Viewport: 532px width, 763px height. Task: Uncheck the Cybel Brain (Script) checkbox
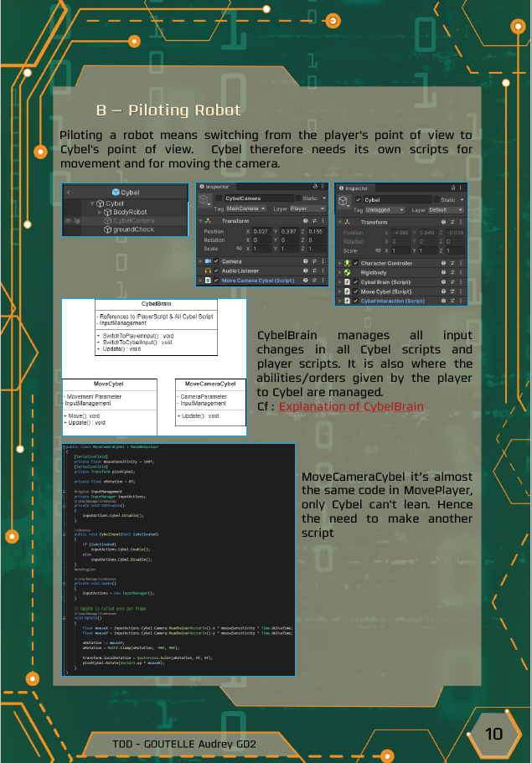point(355,282)
